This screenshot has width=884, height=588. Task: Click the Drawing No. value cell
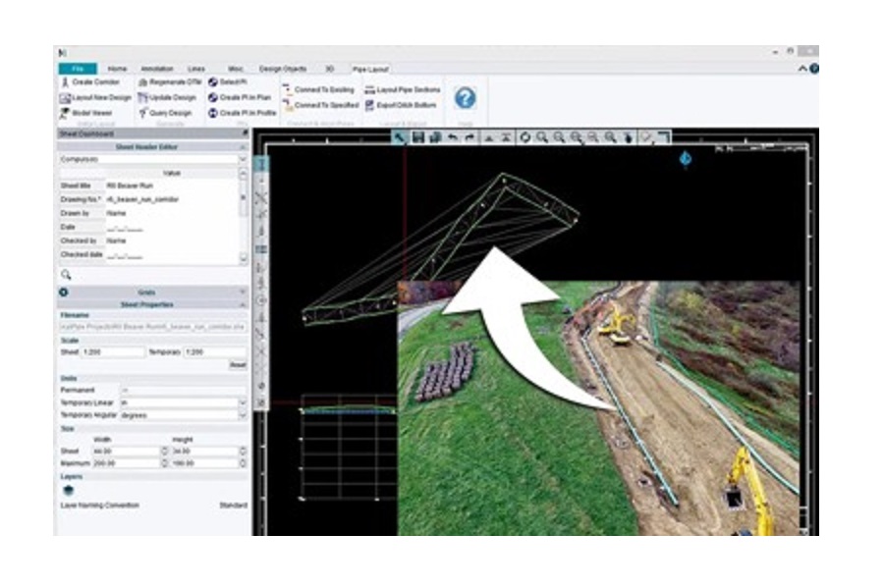click(x=172, y=199)
